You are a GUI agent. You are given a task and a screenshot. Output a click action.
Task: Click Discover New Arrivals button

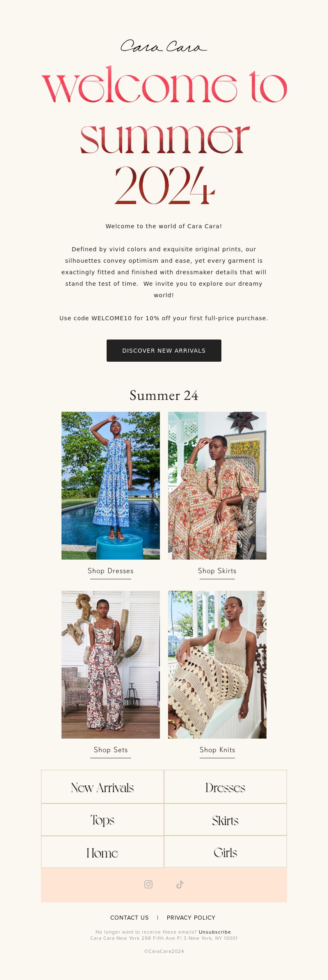(x=164, y=351)
